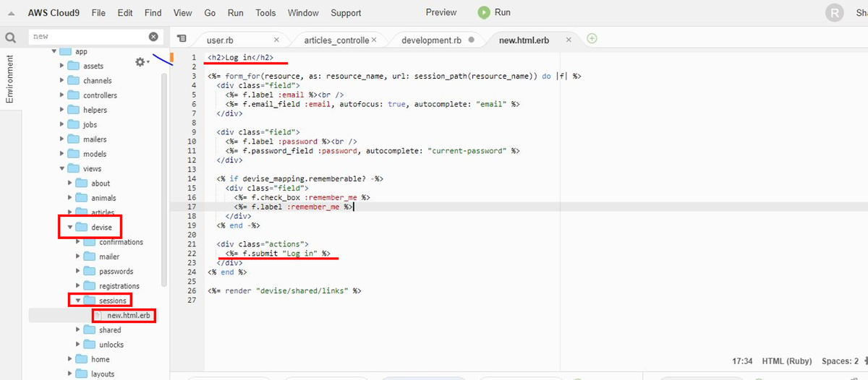Open the Support menu
This screenshot has height=380, width=868.
coord(346,13)
